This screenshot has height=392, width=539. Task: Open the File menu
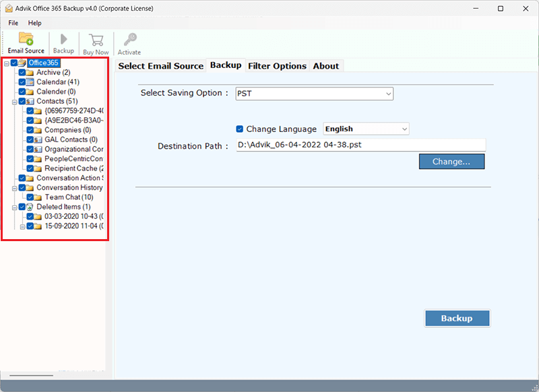[13, 23]
